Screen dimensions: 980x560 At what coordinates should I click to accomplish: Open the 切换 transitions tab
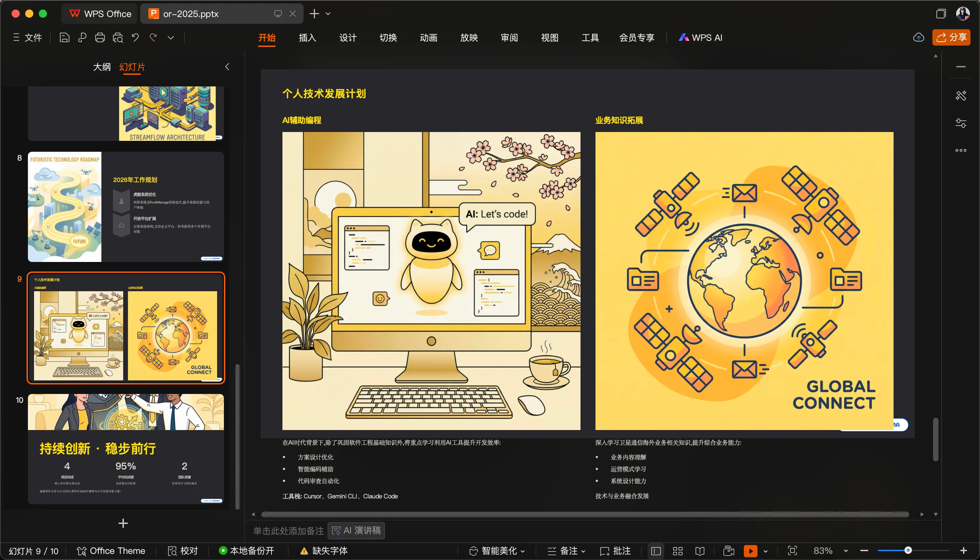pos(388,37)
